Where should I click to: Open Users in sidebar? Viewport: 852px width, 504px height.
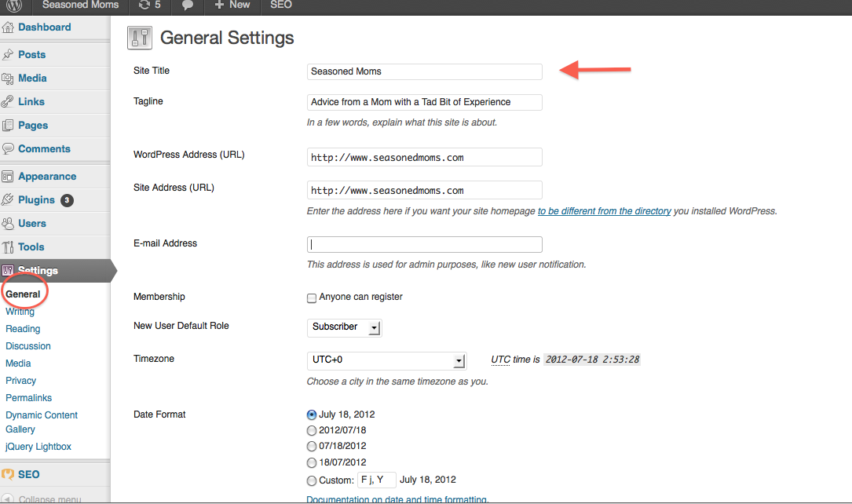click(x=32, y=223)
